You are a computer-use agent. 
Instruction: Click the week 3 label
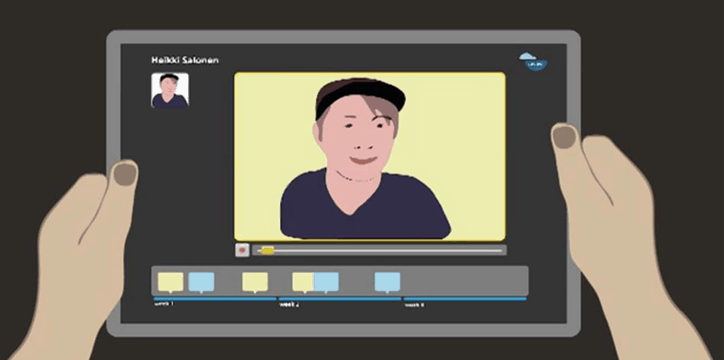[x=414, y=305]
